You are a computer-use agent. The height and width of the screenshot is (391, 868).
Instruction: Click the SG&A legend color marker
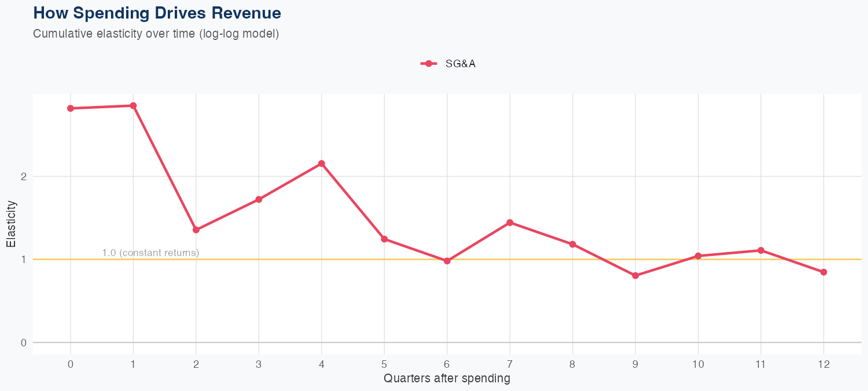point(428,64)
